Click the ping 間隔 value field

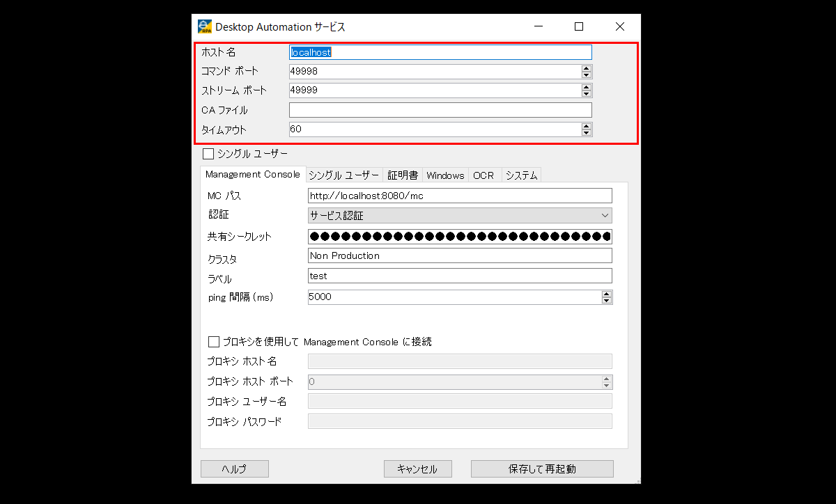click(x=455, y=297)
